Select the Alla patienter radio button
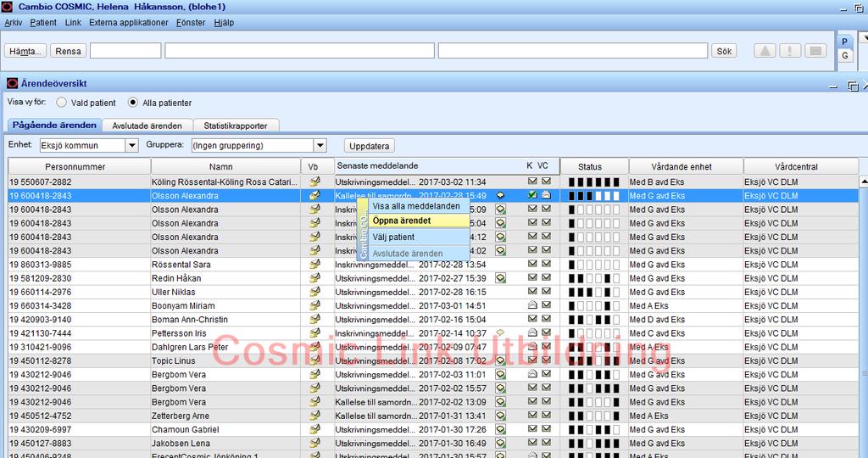 click(x=133, y=103)
